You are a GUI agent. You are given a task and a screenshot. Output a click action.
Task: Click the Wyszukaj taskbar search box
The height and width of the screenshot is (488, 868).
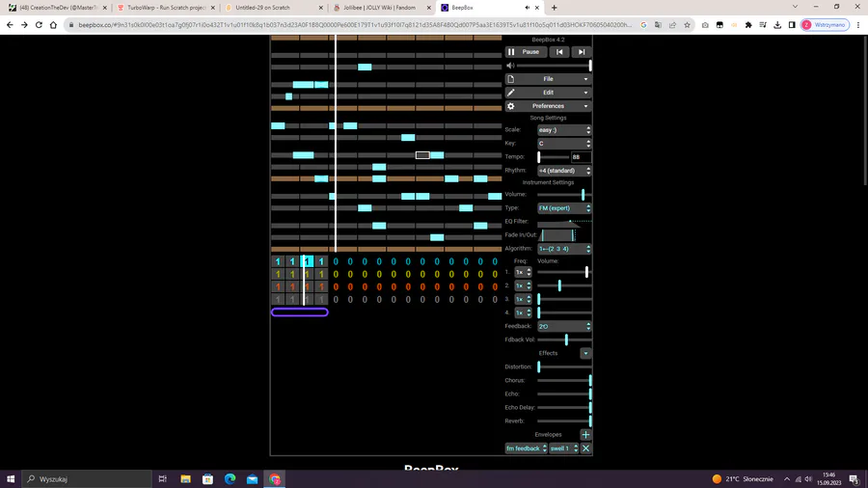[x=87, y=479]
